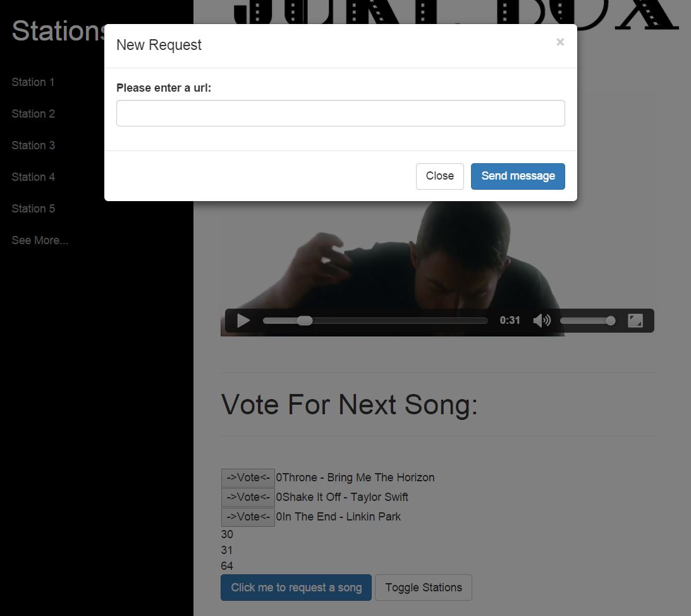
Task: Vote for Throne - Bring Me The Horizon
Action: pyautogui.click(x=248, y=478)
